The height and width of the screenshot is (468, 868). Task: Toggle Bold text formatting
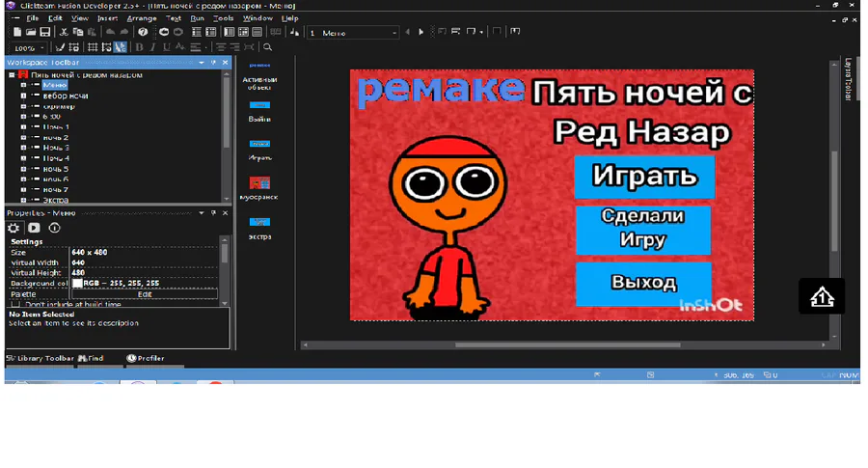coord(139,47)
